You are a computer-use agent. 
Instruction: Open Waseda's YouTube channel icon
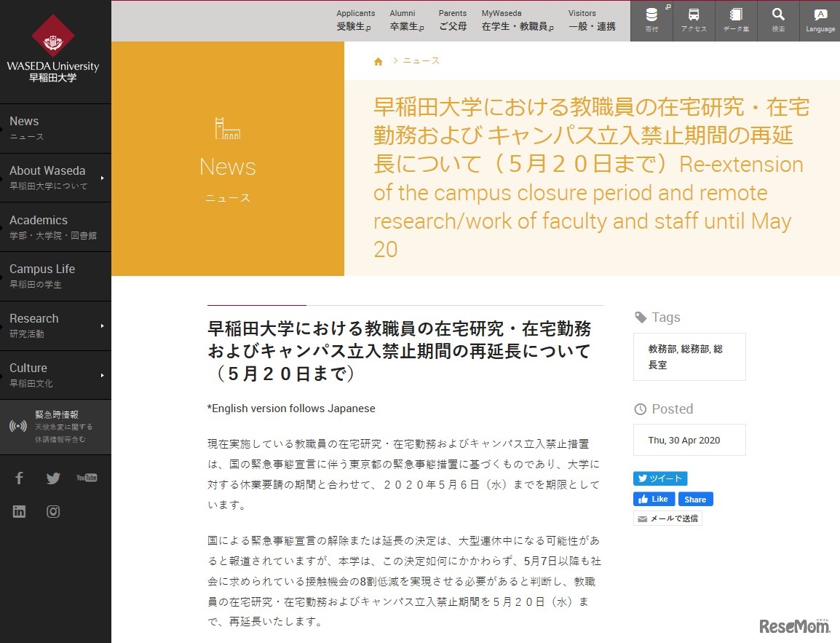coord(87,478)
